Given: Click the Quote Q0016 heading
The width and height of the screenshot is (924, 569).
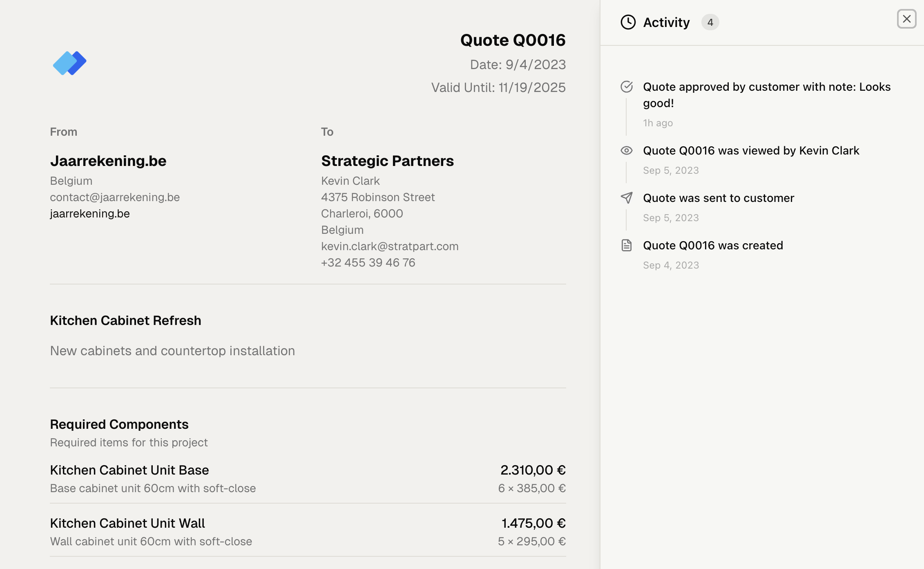Looking at the screenshot, I should tap(513, 40).
